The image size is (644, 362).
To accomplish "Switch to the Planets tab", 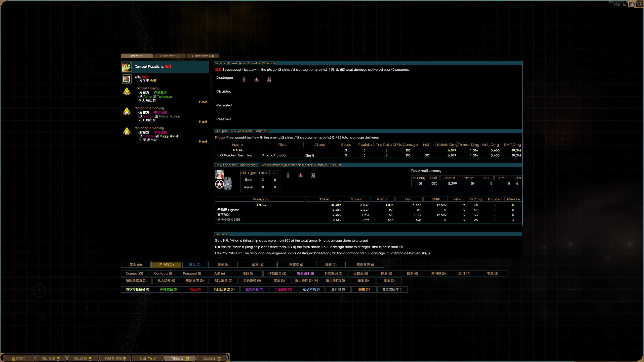I will 170,56.
